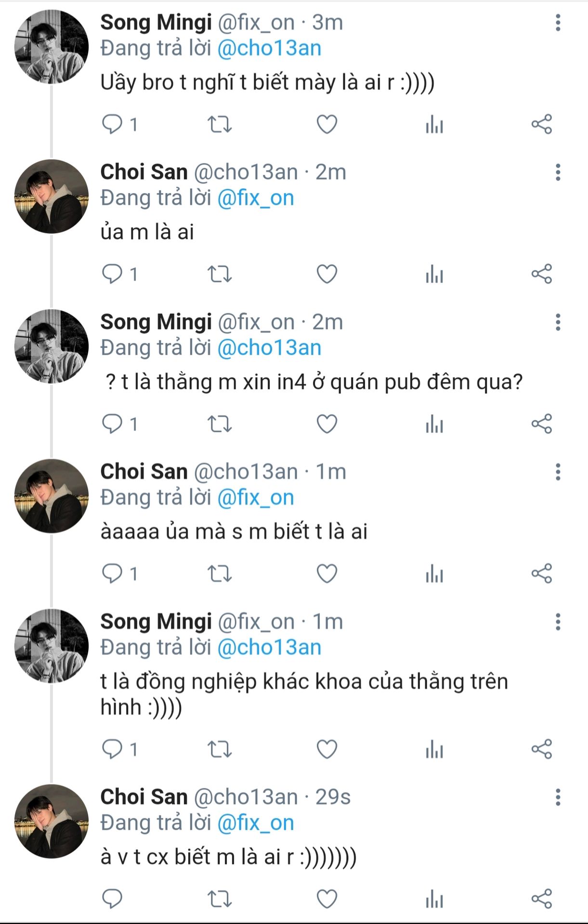Open more options on Choi San's 1m tweet

558,472
